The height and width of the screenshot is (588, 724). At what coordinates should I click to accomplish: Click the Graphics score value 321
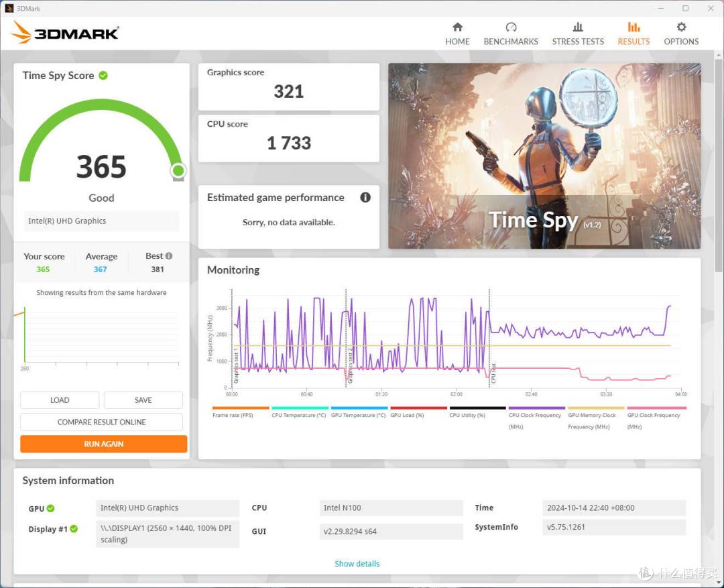(288, 91)
